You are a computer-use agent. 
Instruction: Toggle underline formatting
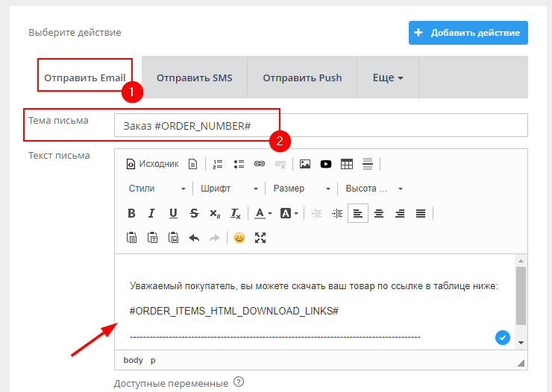173,213
